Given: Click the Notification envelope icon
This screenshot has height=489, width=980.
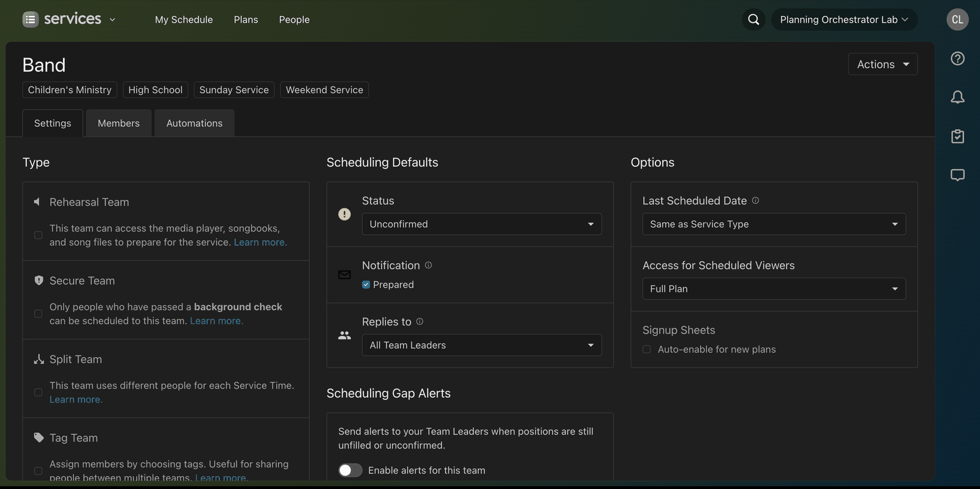Looking at the screenshot, I should (x=344, y=275).
